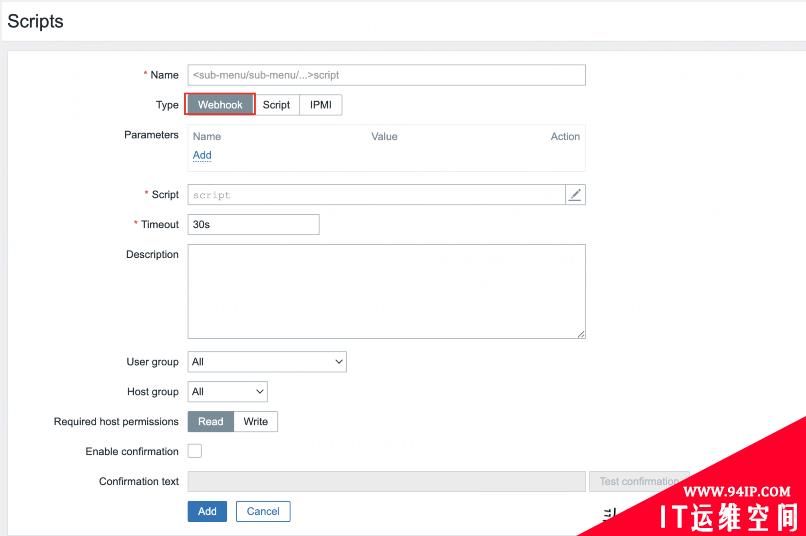Click the Parameters Name column header

pos(207,137)
